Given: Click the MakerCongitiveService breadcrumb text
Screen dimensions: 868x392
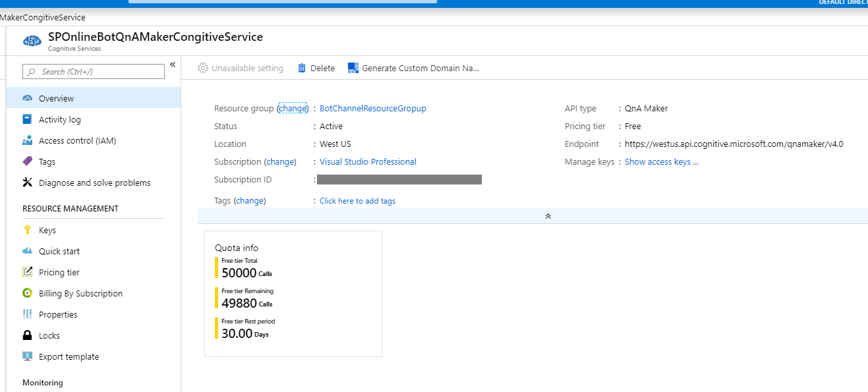Looking at the screenshot, I should click(x=43, y=17).
